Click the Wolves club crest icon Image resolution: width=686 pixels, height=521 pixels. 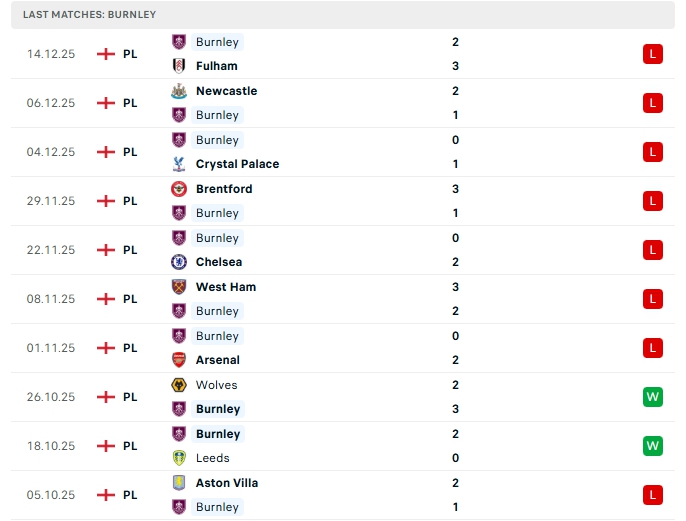[179, 385]
